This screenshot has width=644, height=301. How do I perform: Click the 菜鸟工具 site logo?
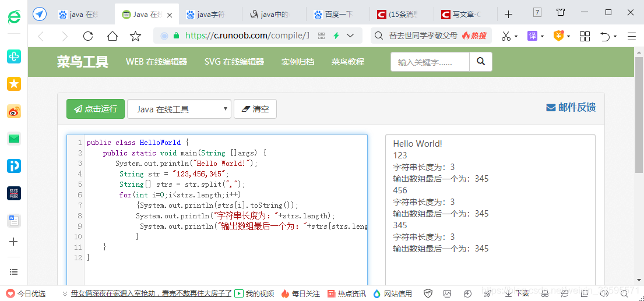pyautogui.click(x=83, y=62)
